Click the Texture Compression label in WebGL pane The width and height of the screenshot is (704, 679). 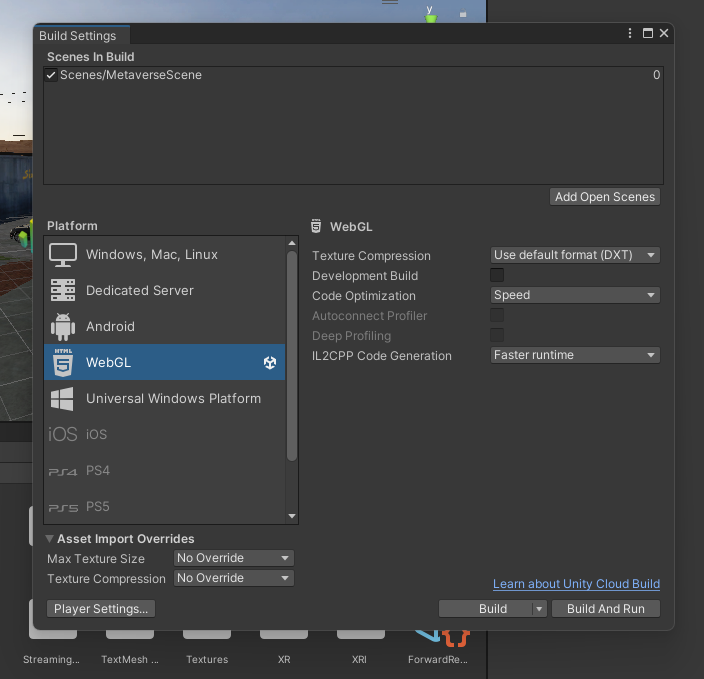(371, 256)
